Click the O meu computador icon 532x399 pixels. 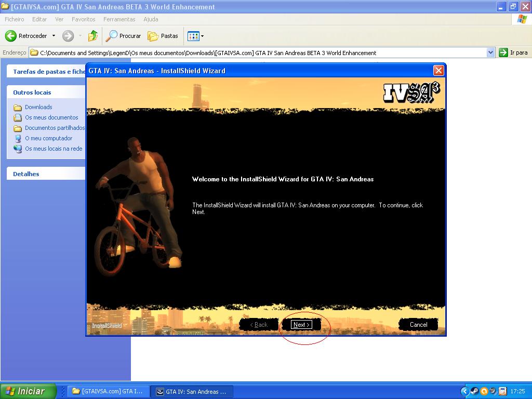point(18,138)
